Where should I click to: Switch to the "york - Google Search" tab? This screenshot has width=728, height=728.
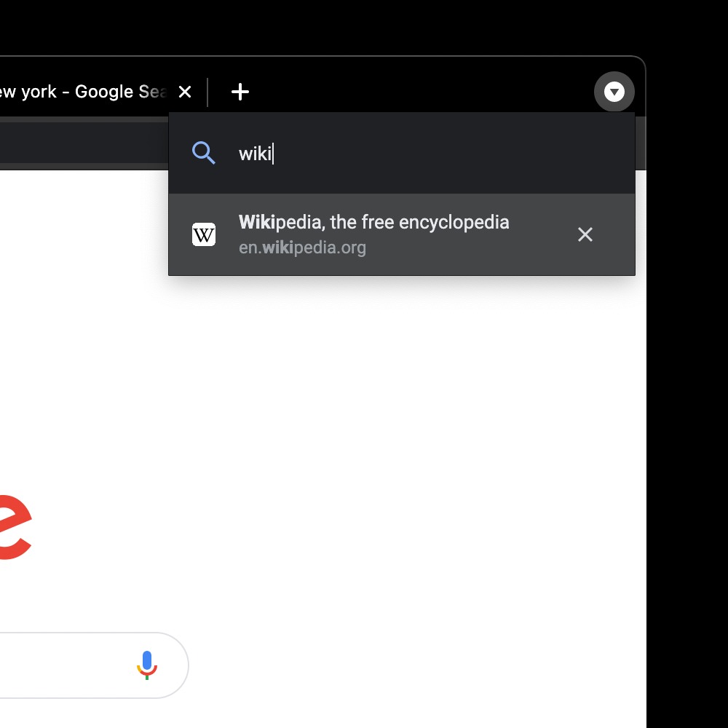tap(80, 92)
